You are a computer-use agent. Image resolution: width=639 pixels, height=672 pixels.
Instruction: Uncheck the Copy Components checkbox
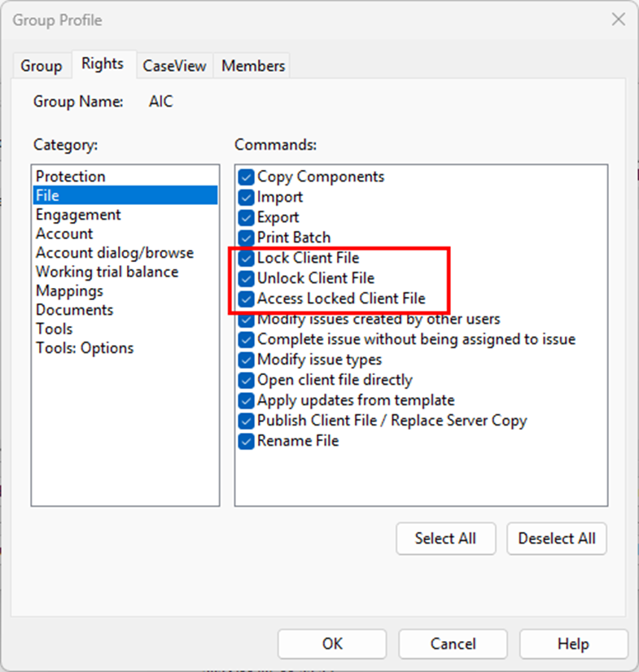pos(247,177)
